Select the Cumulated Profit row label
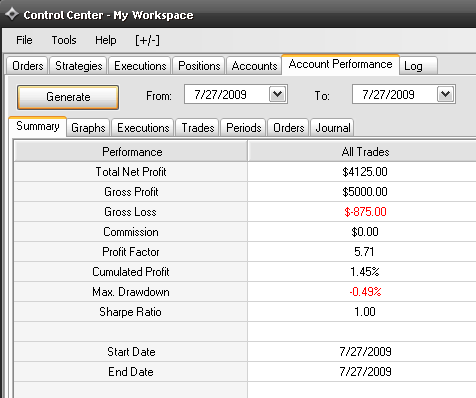Image resolution: width=476 pixels, height=398 pixels. click(131, 272)
